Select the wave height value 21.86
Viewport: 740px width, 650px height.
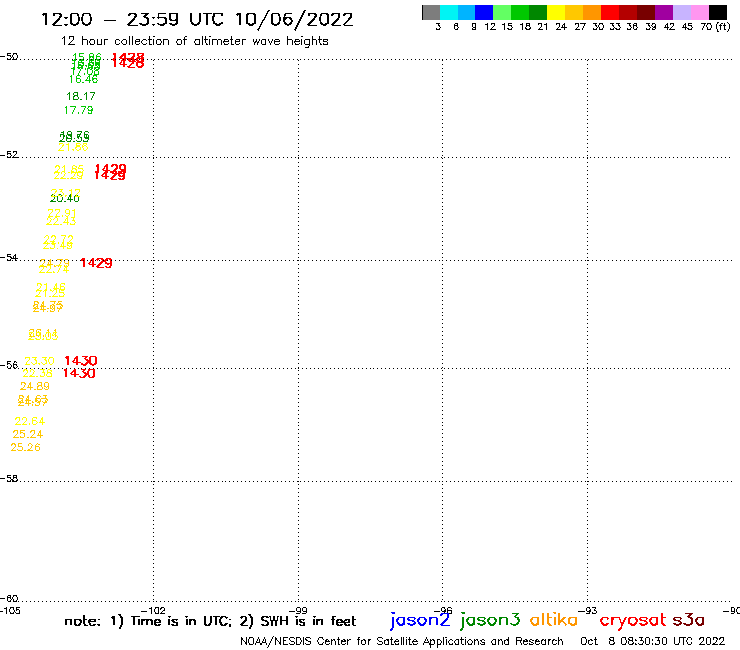pos(73,147)
